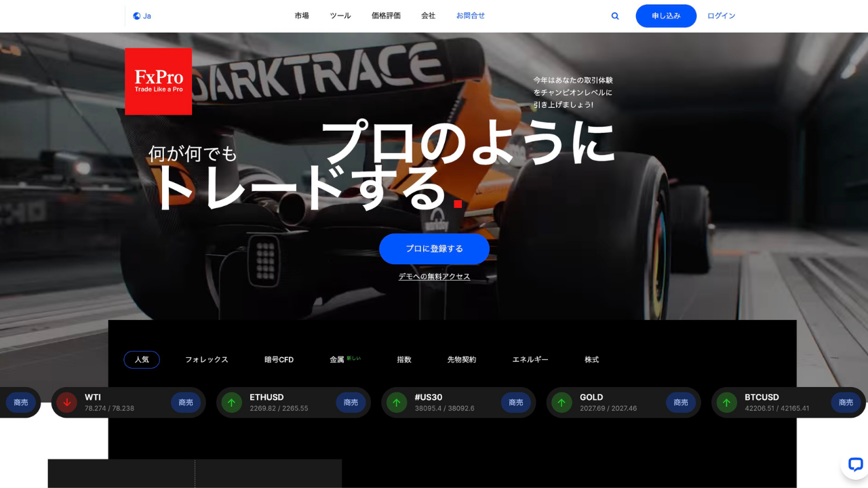Select the 株式 tab
Screen dimensions: 868x488
[592, 360]
